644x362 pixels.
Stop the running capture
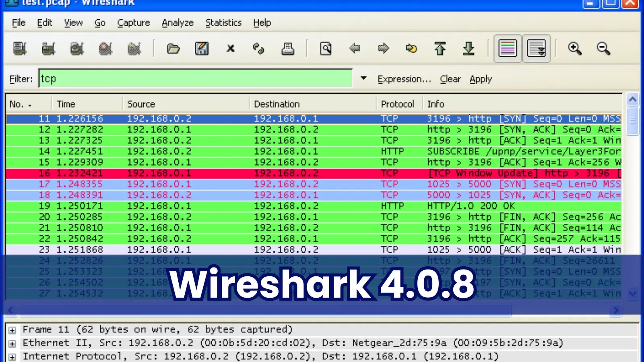[x=105, y=49]
